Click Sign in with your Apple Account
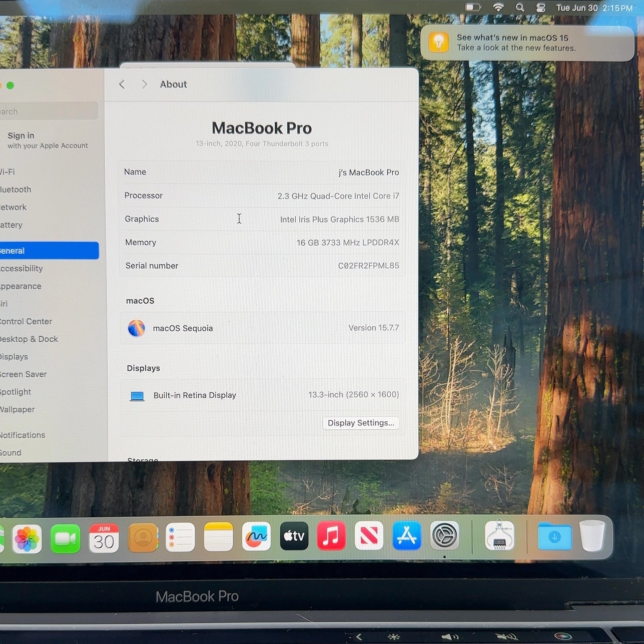 click(x=47, y=140)
